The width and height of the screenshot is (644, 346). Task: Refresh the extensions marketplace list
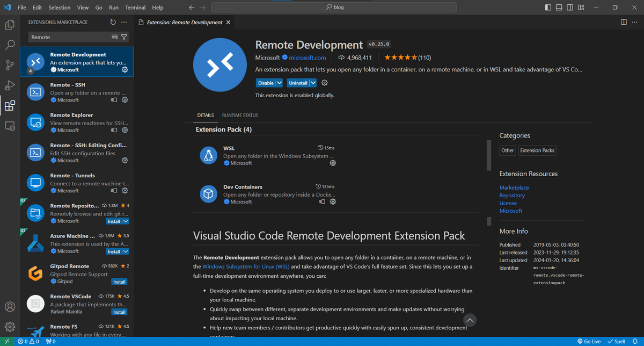[x=113, y=23]
